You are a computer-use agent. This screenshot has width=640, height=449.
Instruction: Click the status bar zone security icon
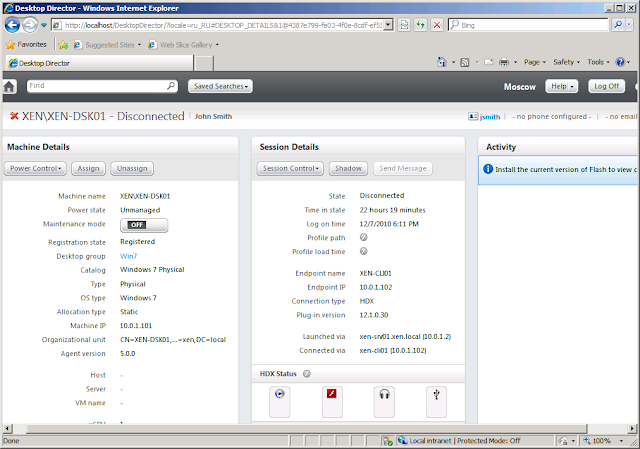[x=402, y=441]
